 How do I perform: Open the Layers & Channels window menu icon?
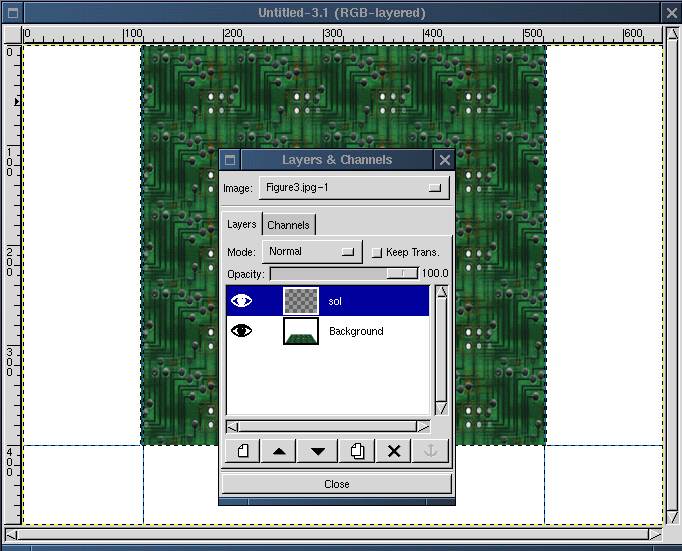pyautogui.click(x=229, y=160)
